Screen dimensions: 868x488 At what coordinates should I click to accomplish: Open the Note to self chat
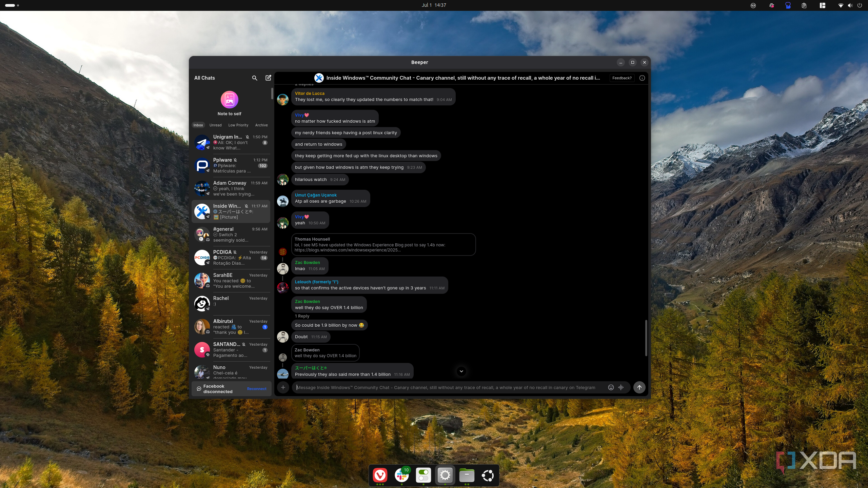230,103
